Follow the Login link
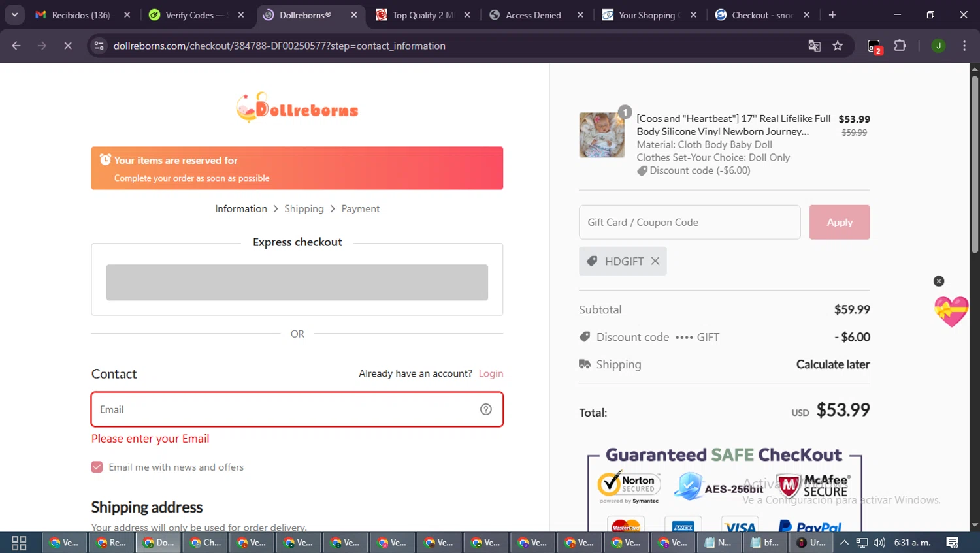 491,373
